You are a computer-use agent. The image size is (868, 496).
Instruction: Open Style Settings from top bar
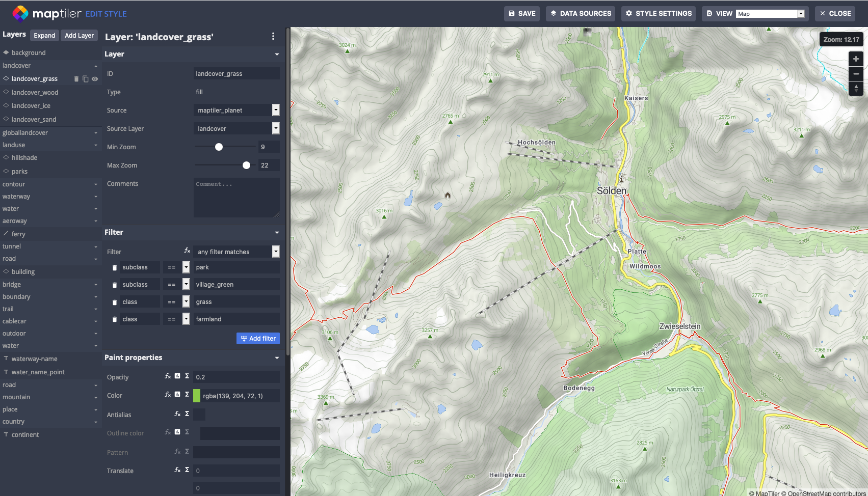pyautogui.click(x=659, y=14)
